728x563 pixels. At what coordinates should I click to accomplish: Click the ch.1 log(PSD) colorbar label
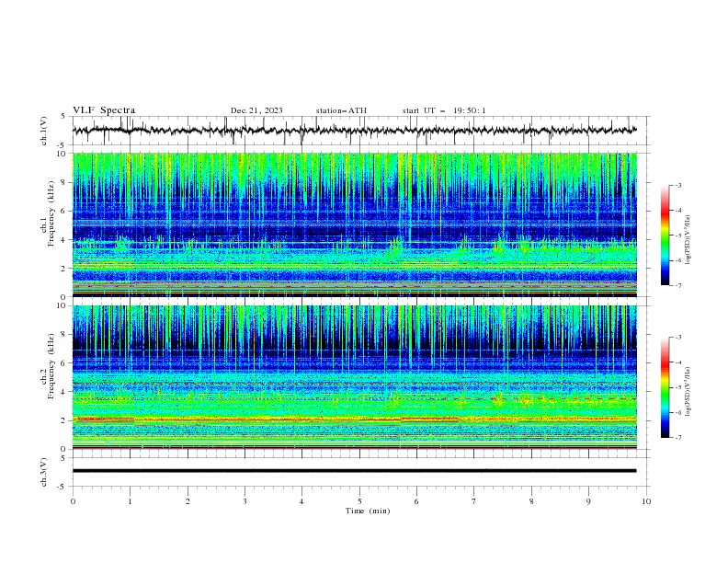coord(688,240)
